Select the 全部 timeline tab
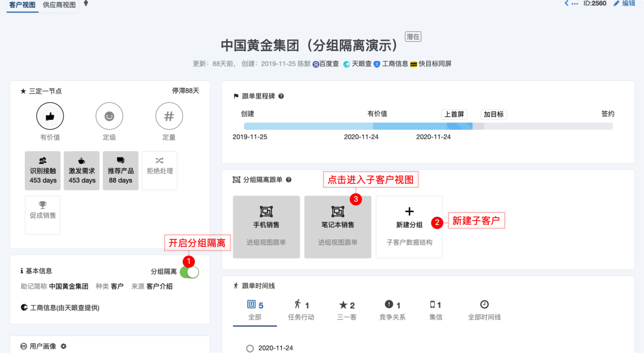Image resolution: width=644 pixels, height=353 pixels. tap(255, 311)
